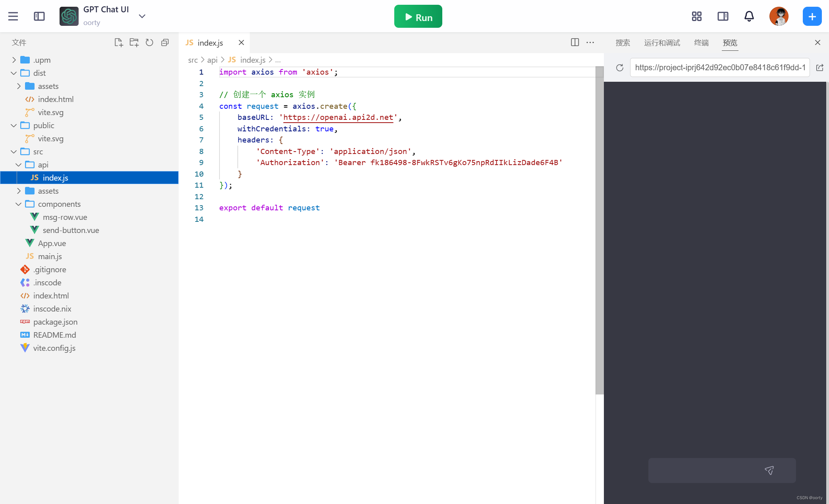This screenshot has width=829, height=504.
Task: Create a new file in explorer
Action: (118, 42)
